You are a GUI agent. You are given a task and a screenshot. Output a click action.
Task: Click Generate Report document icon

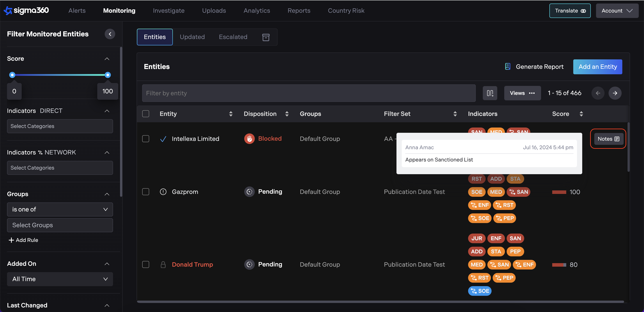pyautogui.click(x=508, y=67)
